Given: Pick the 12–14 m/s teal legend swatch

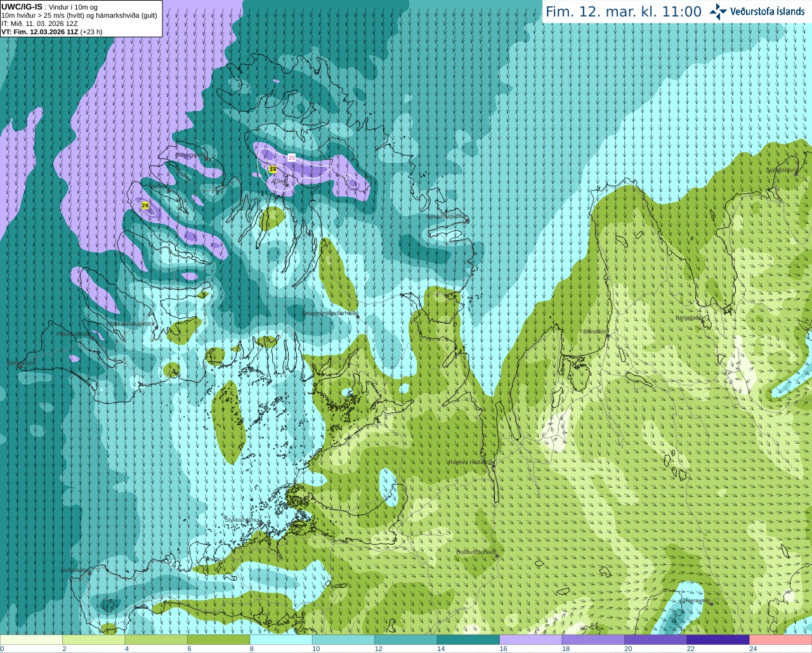Looking at the screenshot, I should point(406,640).
